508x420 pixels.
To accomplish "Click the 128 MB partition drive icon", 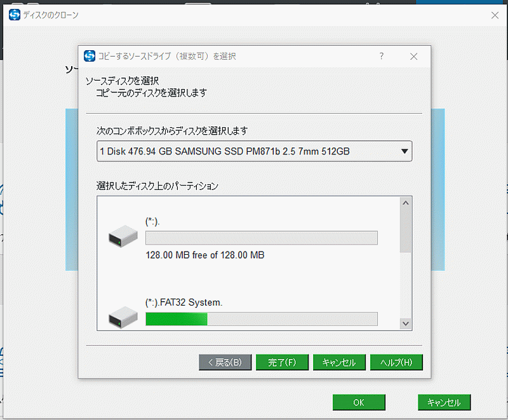I will point(123,236).
